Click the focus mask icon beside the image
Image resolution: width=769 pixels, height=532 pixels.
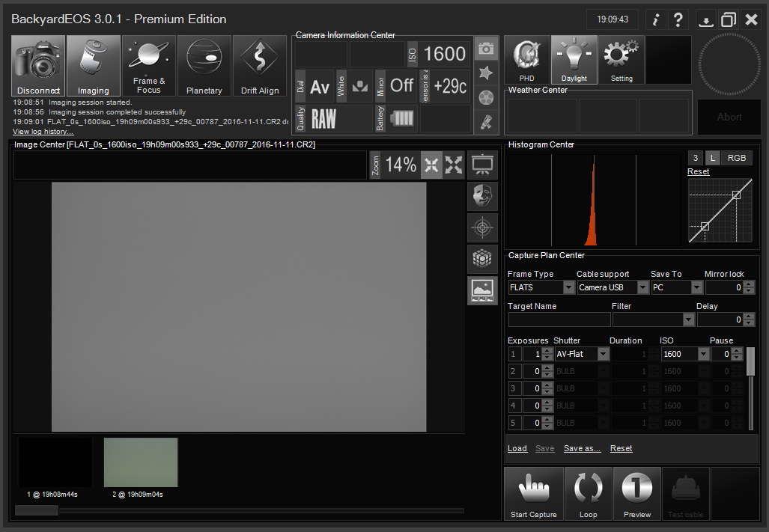pos(482,196)
